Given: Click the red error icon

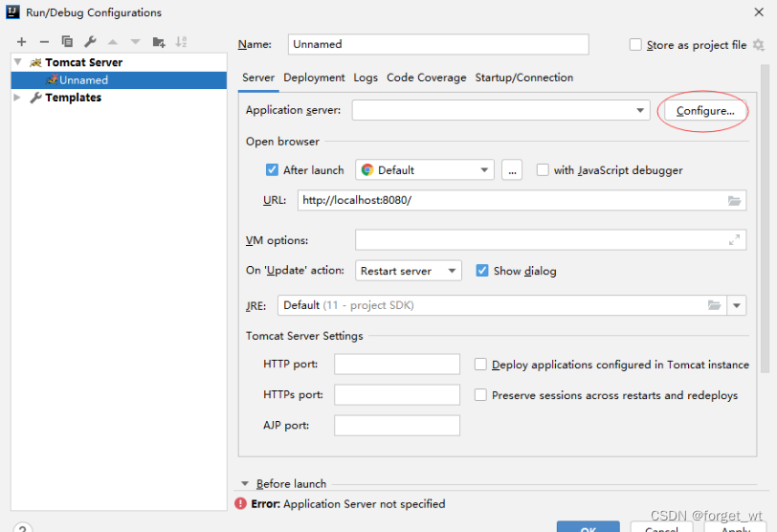Looking at the screenshot, I should (x=240, y=503).
